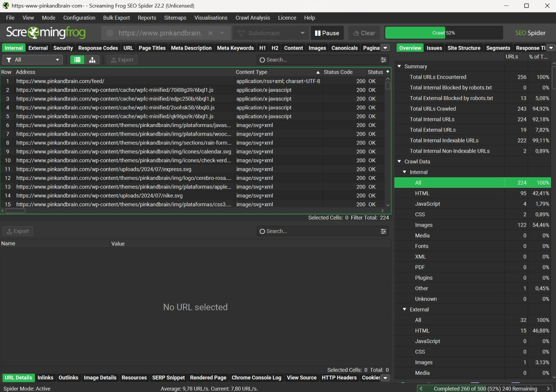This screenshot has width=556, height=392.
Task: Open the Site Structure tab
Action: 464,48
